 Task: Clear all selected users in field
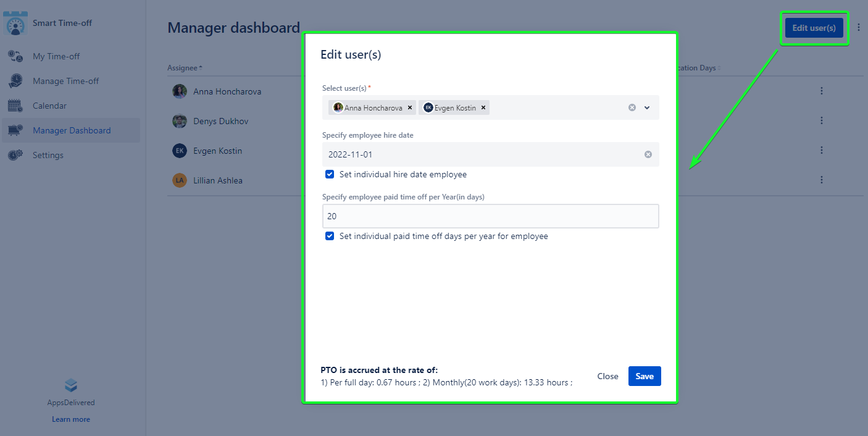click(632, 107)
